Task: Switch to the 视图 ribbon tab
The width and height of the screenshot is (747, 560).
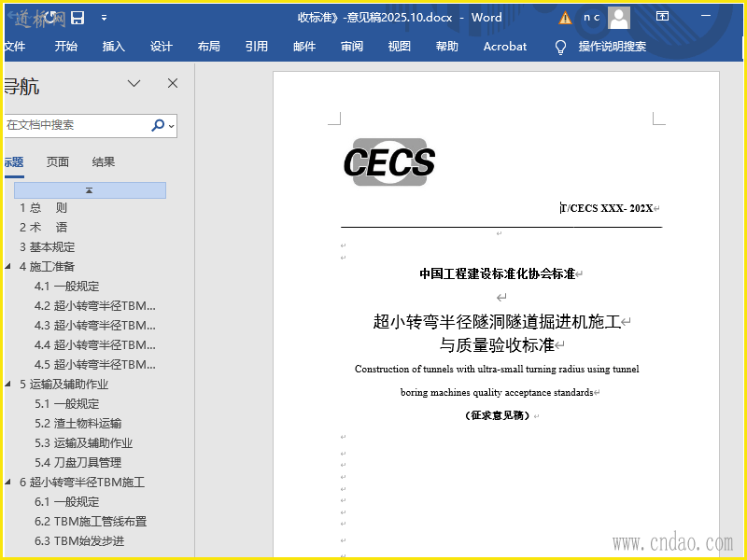Action: [x=400, y=46]
